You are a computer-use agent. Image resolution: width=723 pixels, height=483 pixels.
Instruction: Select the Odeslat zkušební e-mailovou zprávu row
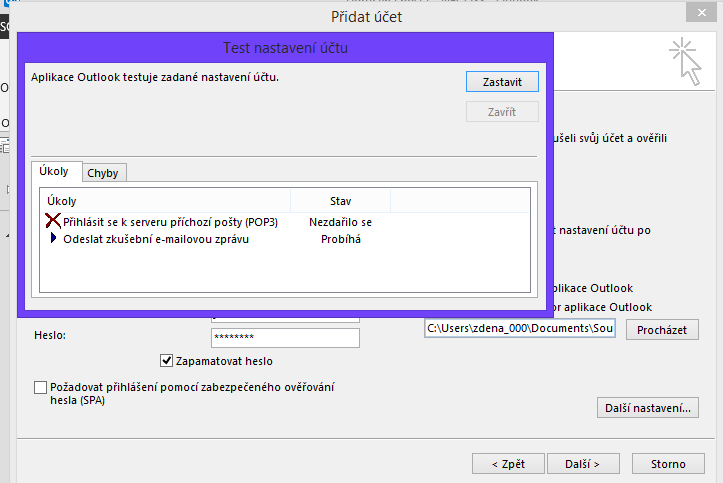(x=155, y=239)
